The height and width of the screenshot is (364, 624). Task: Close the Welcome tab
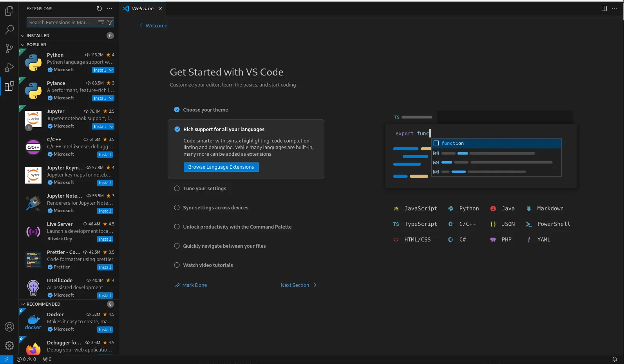coord(160,9)
